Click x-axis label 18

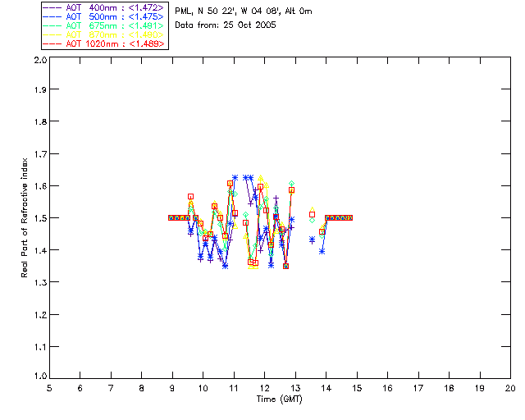pos(449,388)
